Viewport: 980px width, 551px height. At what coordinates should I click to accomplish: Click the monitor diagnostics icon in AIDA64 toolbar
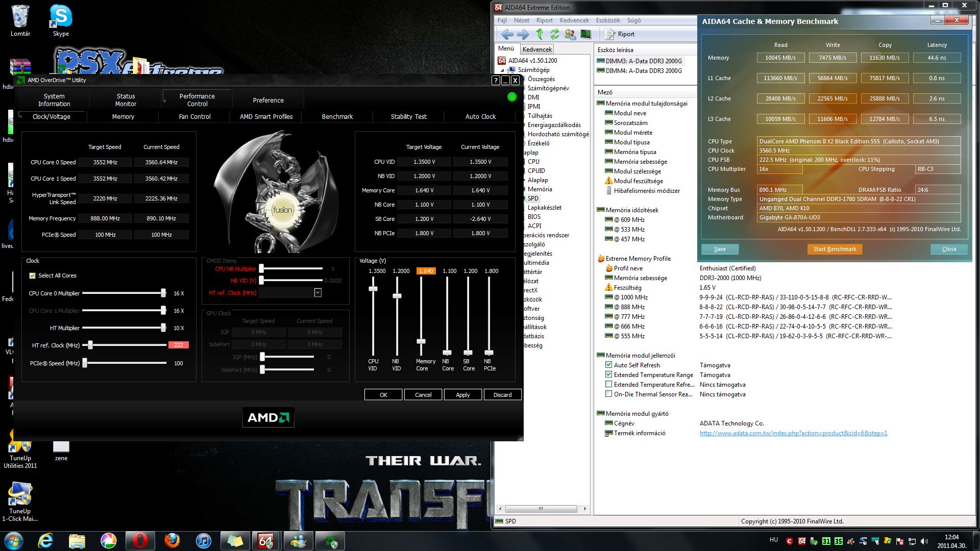[x=585, y=34]
